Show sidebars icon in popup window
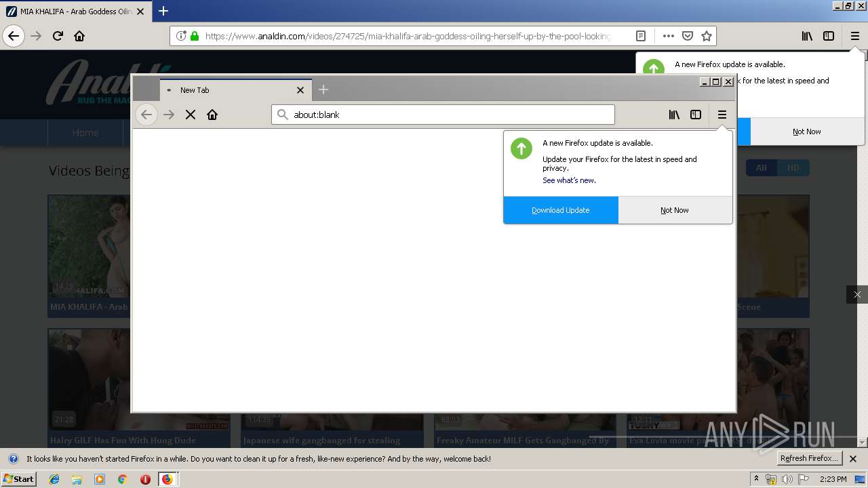 point(696,115)
